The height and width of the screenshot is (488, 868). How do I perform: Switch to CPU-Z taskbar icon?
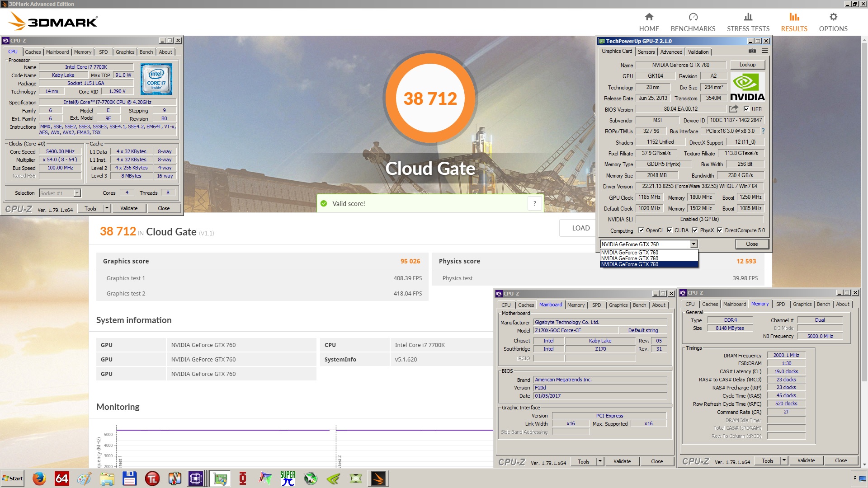click(196, 479)
